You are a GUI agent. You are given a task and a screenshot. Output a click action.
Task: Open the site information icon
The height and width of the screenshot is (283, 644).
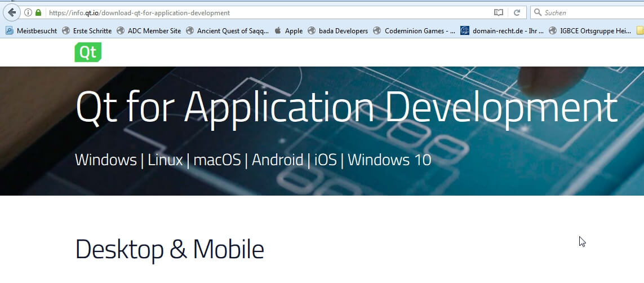pyautogui.click(x=28, y=13)
